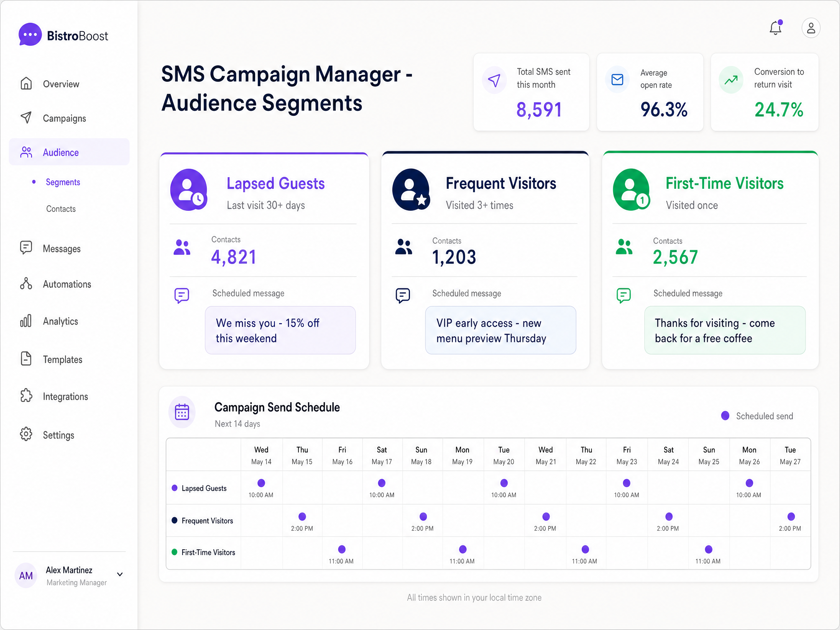Viewport: 840px width, 630px height.
Task: Click the Total SMS sent paper plane icon
Action: click(x=494, y=80)
